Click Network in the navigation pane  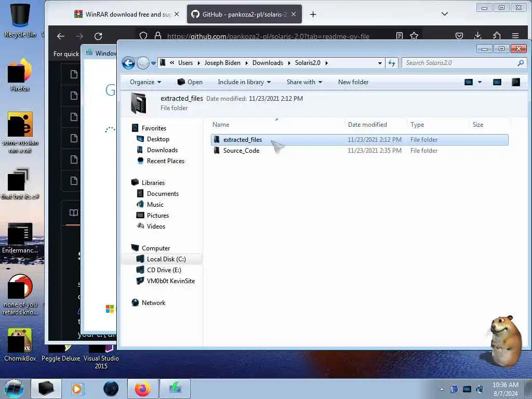click(x=153, y=303)
